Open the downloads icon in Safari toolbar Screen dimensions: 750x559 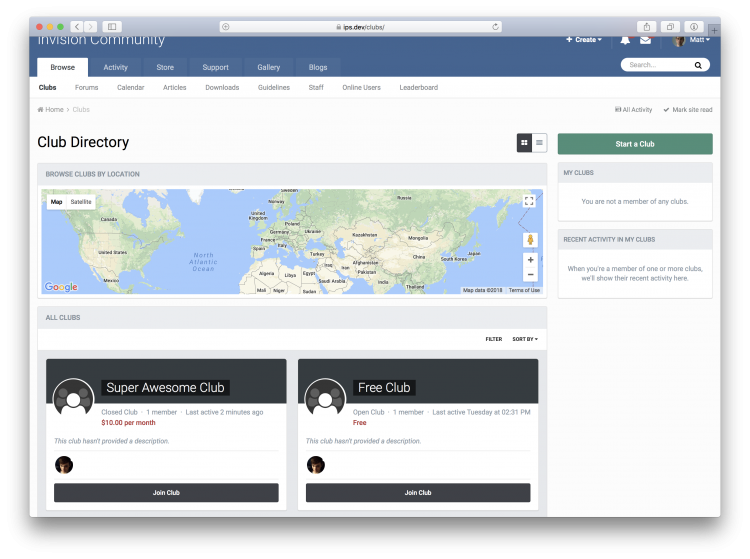click(x=694, y=27)
